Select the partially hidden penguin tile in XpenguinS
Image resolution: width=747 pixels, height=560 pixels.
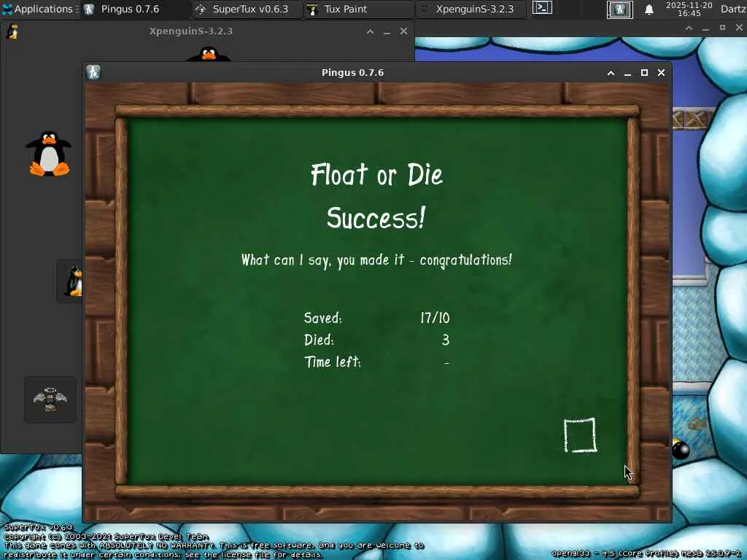(69, 282)
